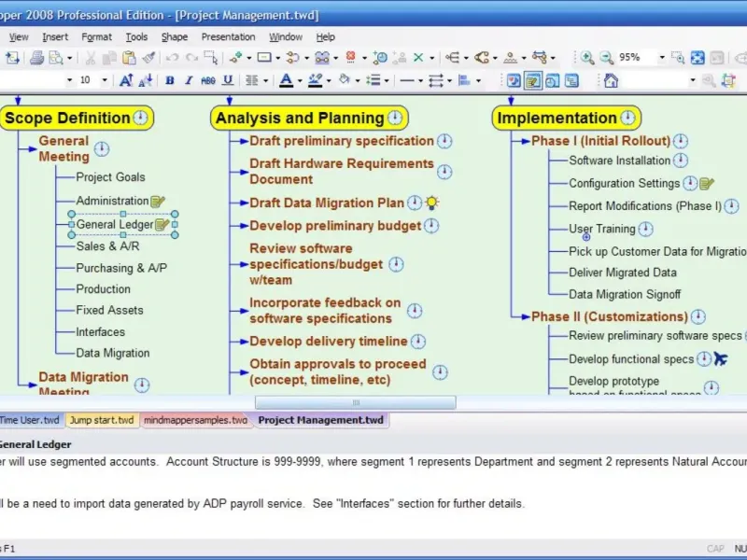Open the font size dropdown showing 10
The height and width of the screenshot is (560, 747).
pyautogui.click(x=105, y=80)
